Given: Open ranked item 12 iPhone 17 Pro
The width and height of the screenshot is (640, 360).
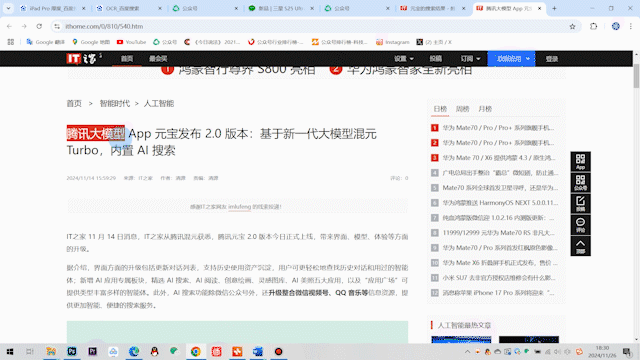Looking at the screenshot, I should click(x=498, y=293).
